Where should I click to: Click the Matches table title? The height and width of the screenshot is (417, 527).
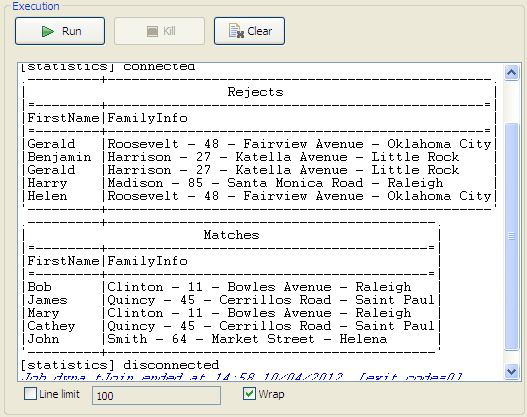coord(231,235)
